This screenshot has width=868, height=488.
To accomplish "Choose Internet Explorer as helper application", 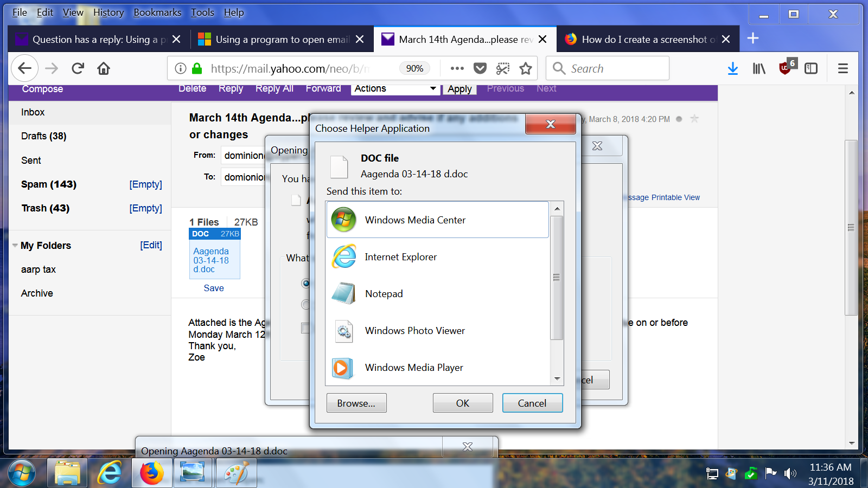I will (437, 256).
